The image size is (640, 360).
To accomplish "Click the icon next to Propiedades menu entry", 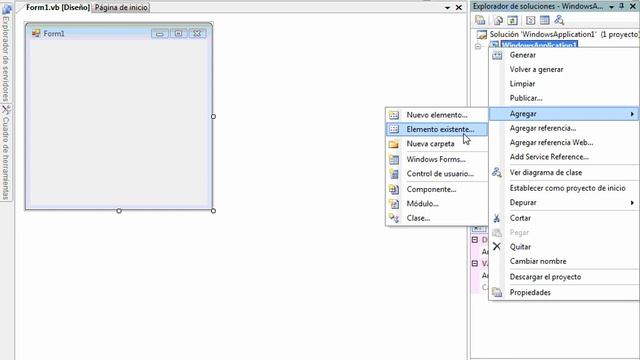I will (x=497, y=292).
